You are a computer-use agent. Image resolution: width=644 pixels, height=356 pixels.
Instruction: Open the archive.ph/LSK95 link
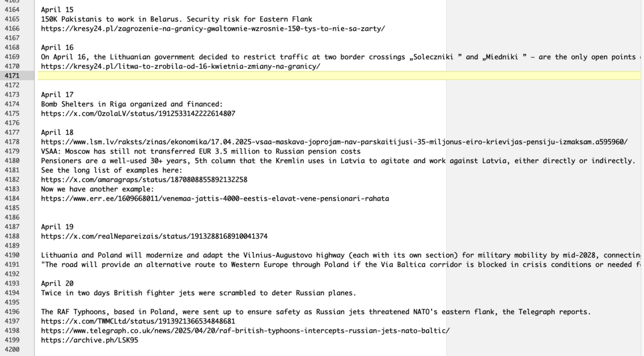pos(89,340)
